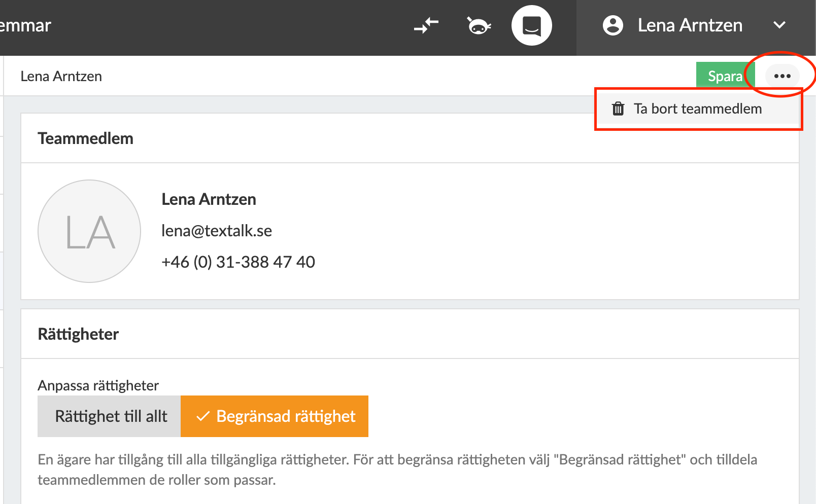Expand the account menu chevron arrow

[x=779, y=25]
